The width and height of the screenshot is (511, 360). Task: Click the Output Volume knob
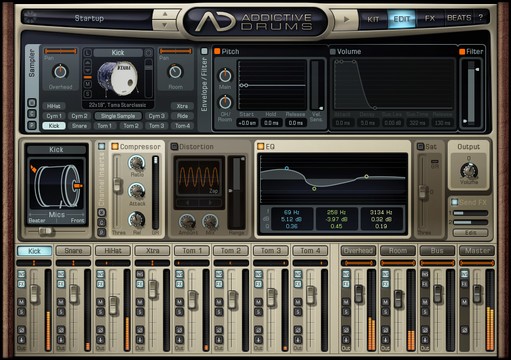coord(469,170)
